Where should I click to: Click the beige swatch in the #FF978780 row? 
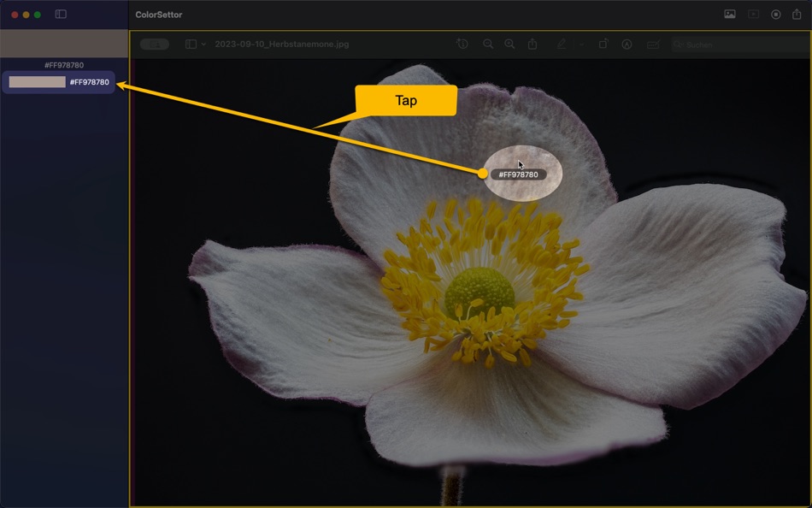pyautogui.click(x=38, y=82)
